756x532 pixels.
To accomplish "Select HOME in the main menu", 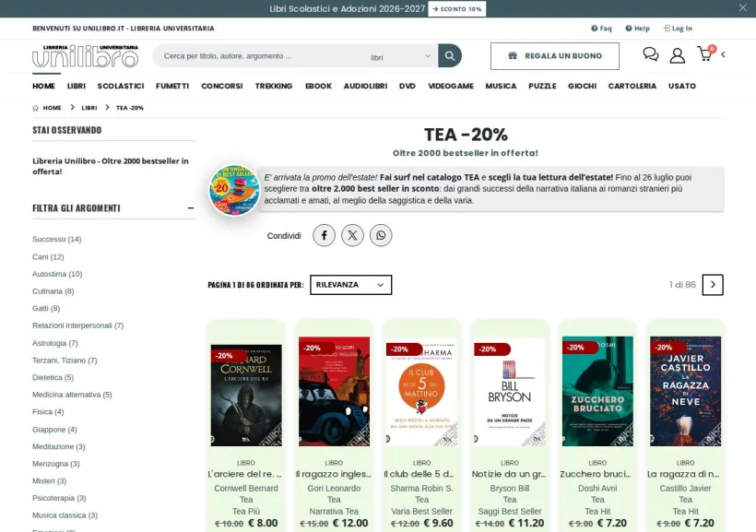I will point(43,86).
